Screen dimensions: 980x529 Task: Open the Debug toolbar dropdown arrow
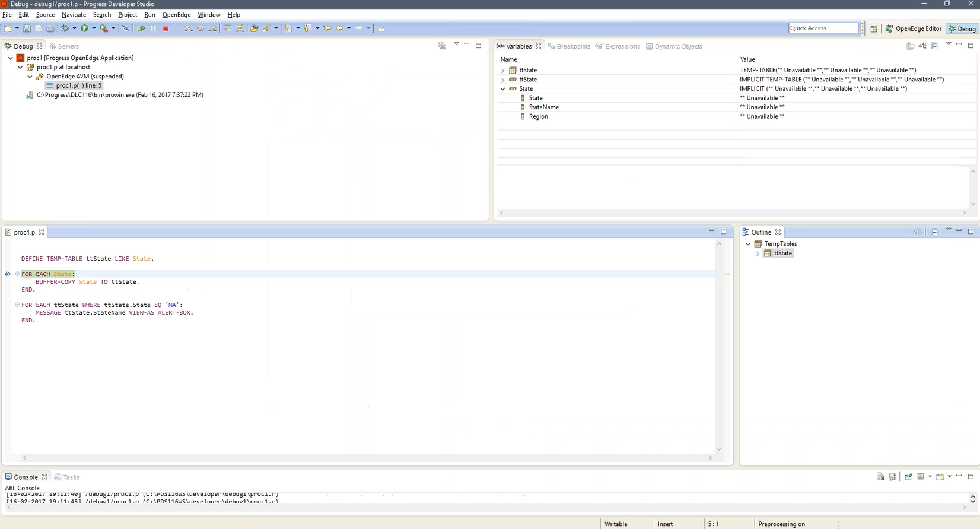coord(74,28)
